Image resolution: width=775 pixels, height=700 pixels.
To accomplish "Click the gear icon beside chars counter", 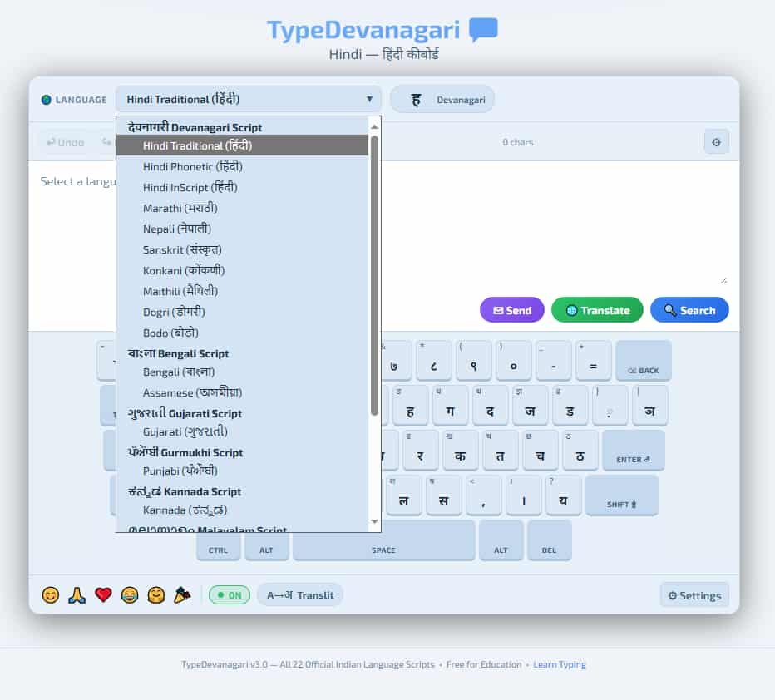I will coord(716,142).
